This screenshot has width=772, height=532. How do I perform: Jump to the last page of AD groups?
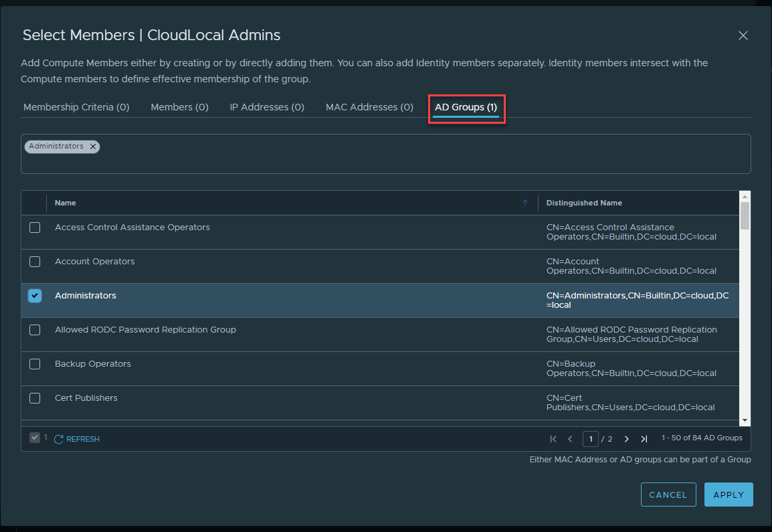644,439
